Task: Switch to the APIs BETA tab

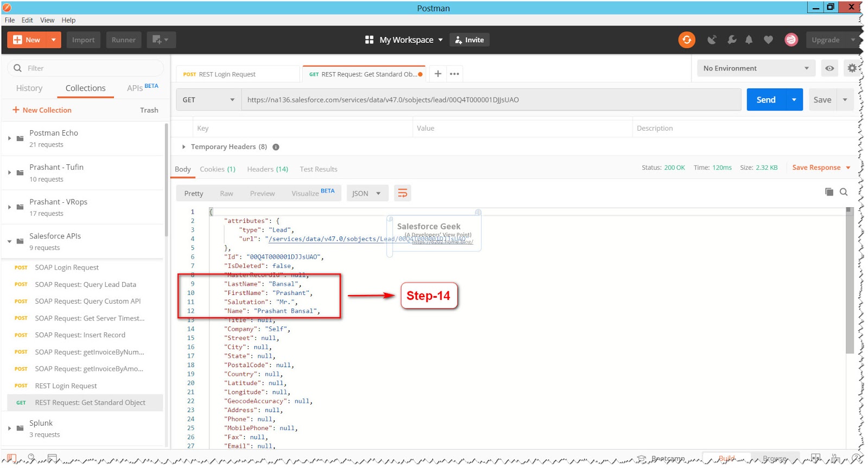Action: point(143,87)
